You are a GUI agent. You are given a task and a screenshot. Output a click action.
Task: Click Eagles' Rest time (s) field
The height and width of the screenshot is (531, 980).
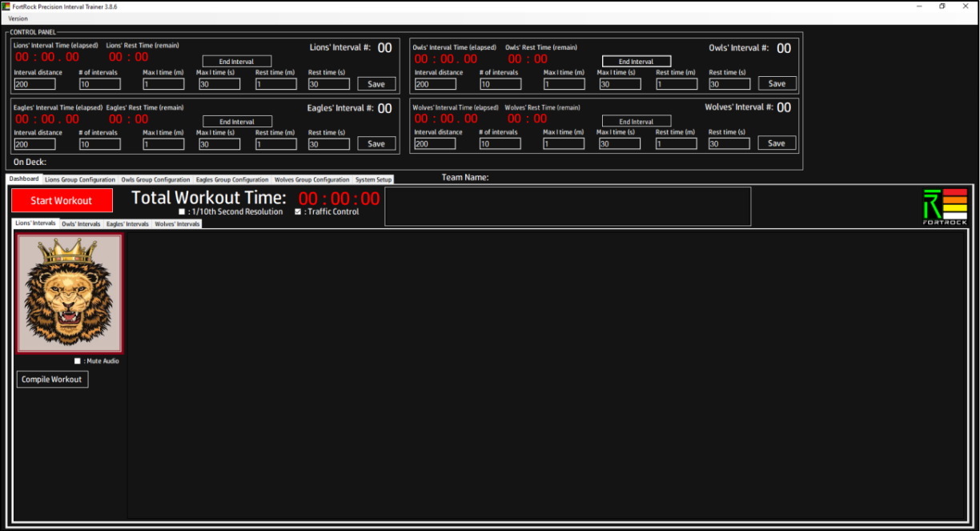click(x=329, y=145)
